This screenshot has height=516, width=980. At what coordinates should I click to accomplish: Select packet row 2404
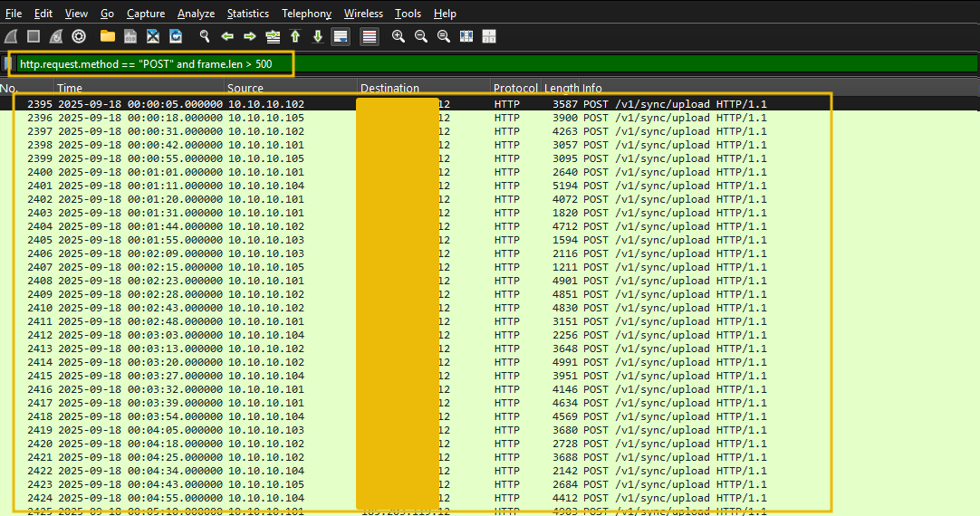pos(489,226)
